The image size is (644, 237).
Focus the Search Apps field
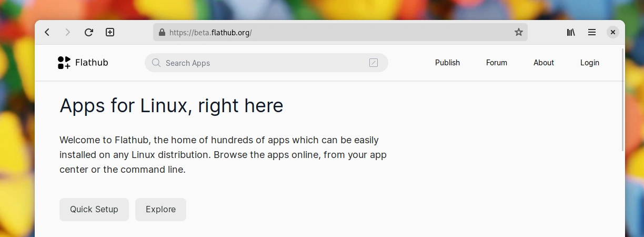pos(266,63)
